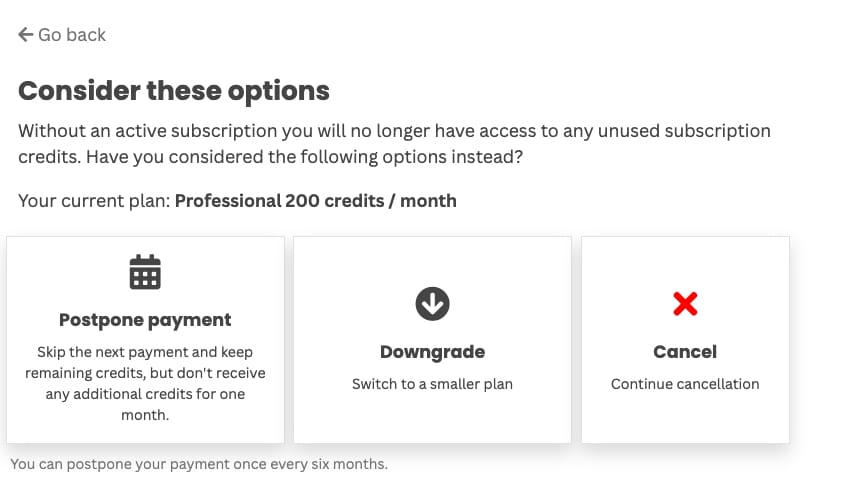Viewport: 841px width, 489px height.
Task: Click the 'Your current plan:' label
Action: pyautogui.click(x=94, y=201)
